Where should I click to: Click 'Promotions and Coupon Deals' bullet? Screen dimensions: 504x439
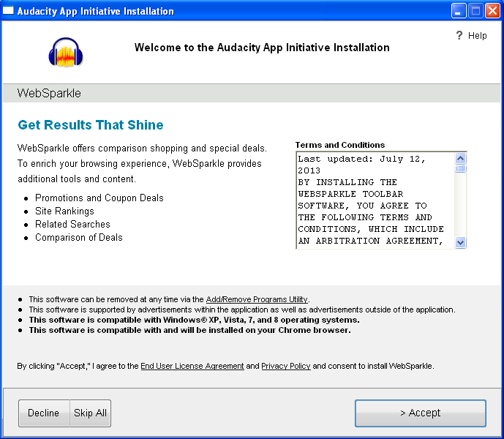(x=99, y=198)
